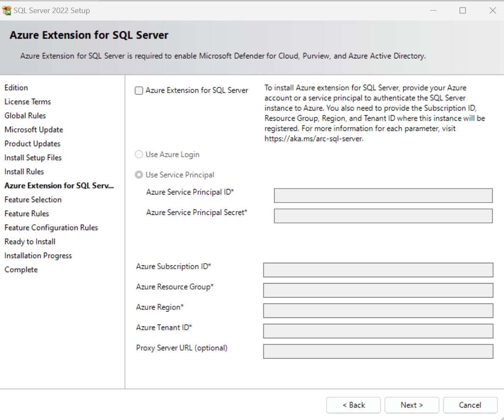Click the Azure Service Principal Secret* label

197,212
